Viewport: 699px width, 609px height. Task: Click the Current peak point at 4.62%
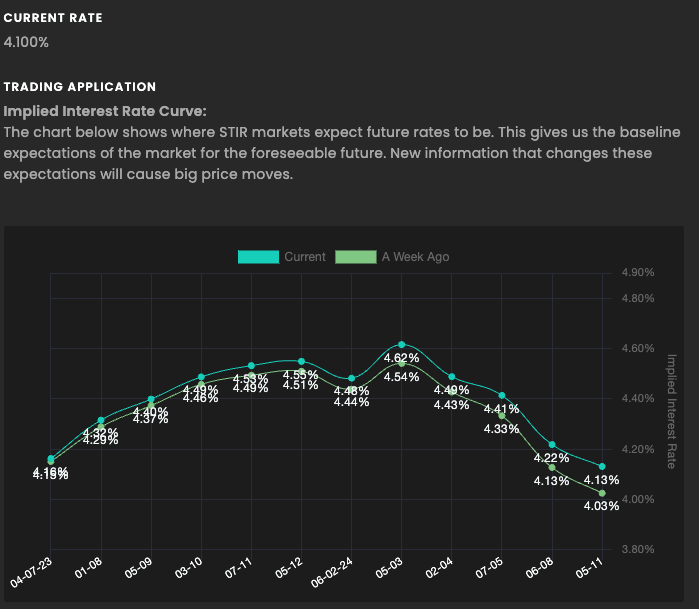point(402,344)
